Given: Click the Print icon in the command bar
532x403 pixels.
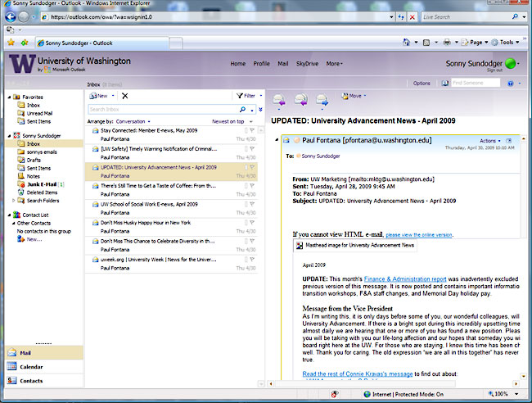Looking at the screenshot, I should (x=447, y=42).
